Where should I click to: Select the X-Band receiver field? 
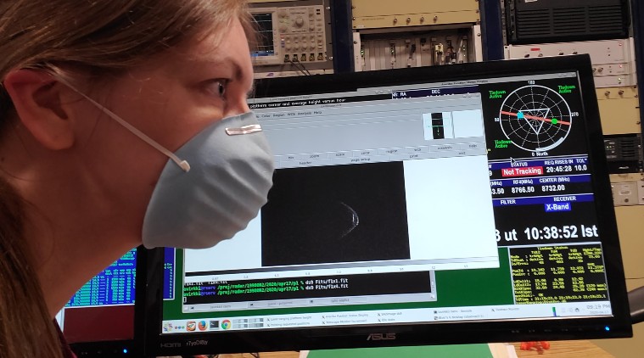point(557,206)
